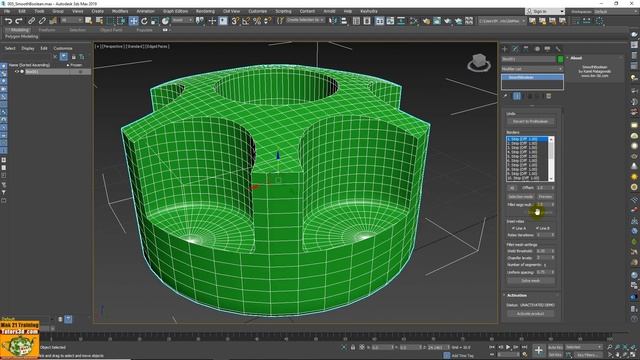Screen dimensions: 640x360
Task: Open the Rendered Frame Window icon
Action: click(437, 20)
